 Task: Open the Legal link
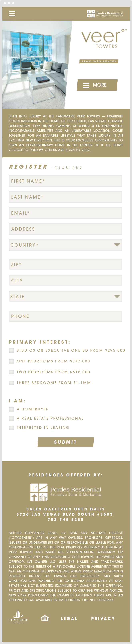69,618
